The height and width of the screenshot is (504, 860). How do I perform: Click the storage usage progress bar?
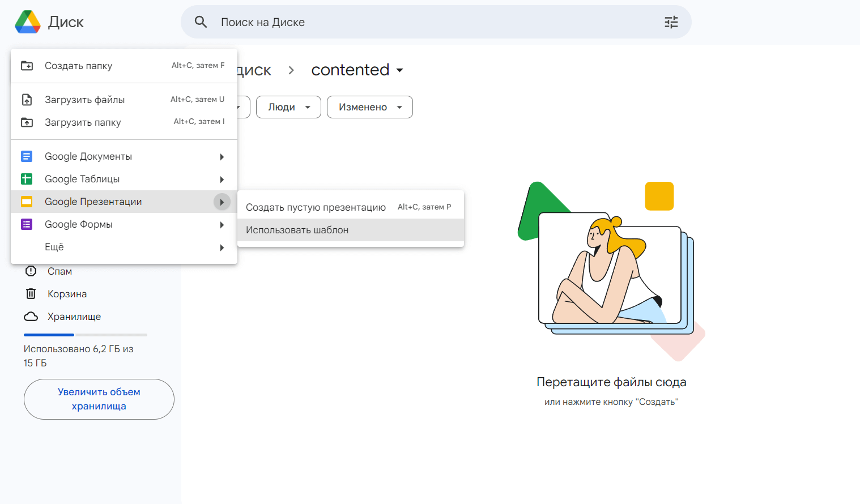click(x=86, y=335)
